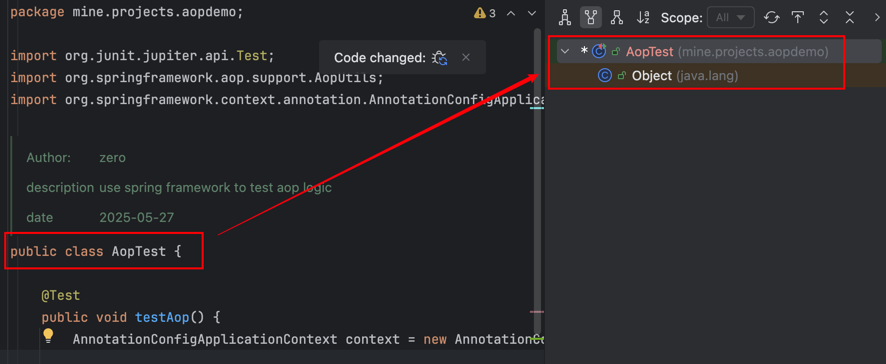Click the autoscroll to source icon
Viewport: 886px width, 364px height.
click(797, 18)
